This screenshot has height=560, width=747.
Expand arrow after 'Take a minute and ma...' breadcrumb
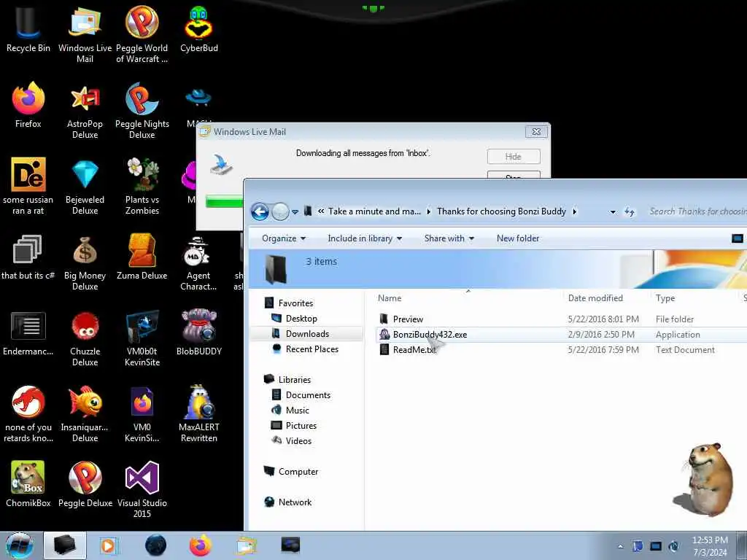tap(428, 211)
